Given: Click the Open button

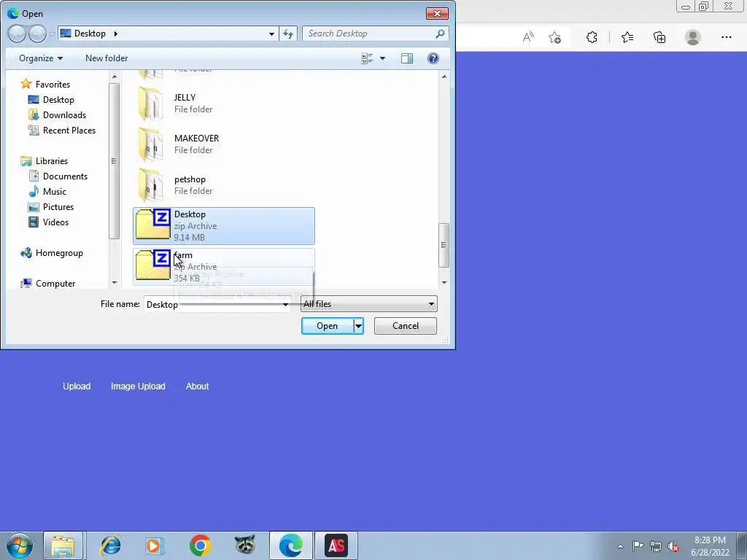Looking at the screenshot, I should (x=328, y=326).
